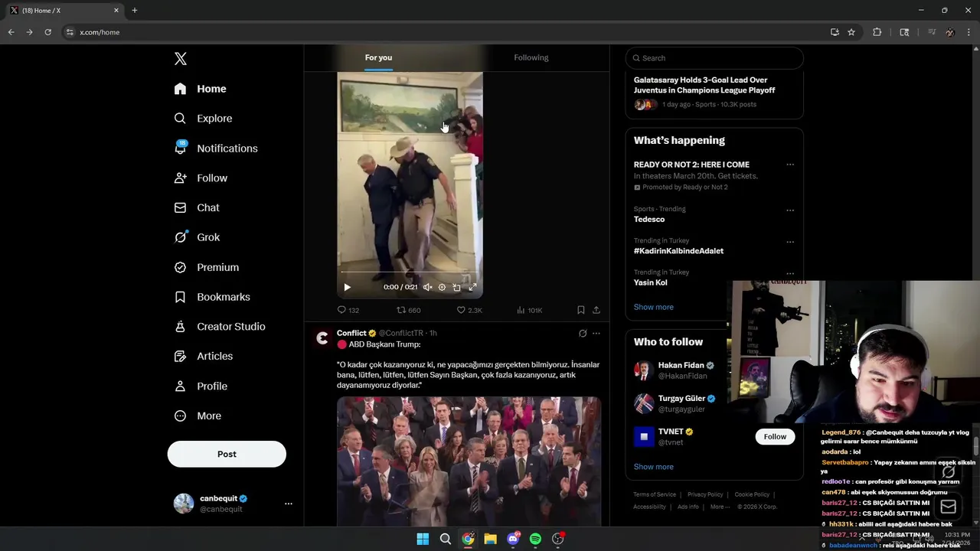
Task: Bookmark the video tweet
Action: 580,310
